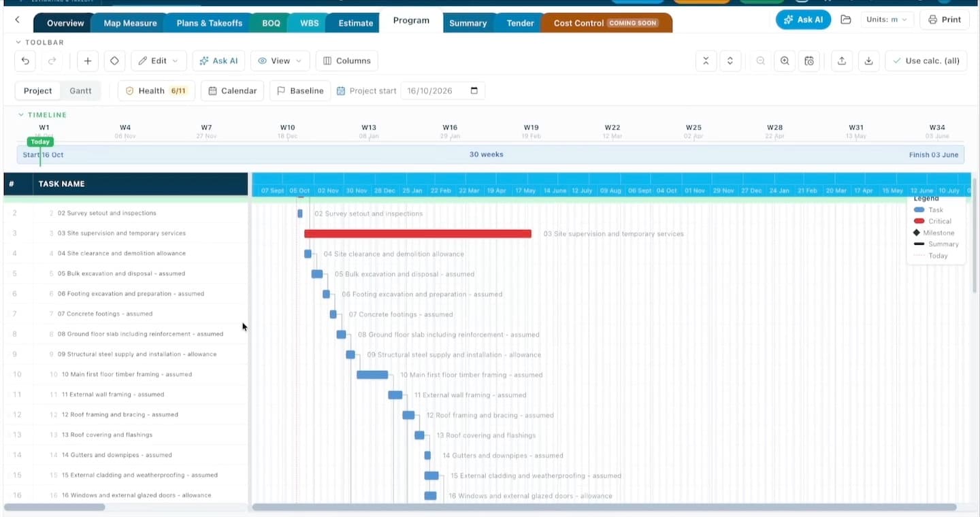Add a new task with plus icon

(88, 61)
